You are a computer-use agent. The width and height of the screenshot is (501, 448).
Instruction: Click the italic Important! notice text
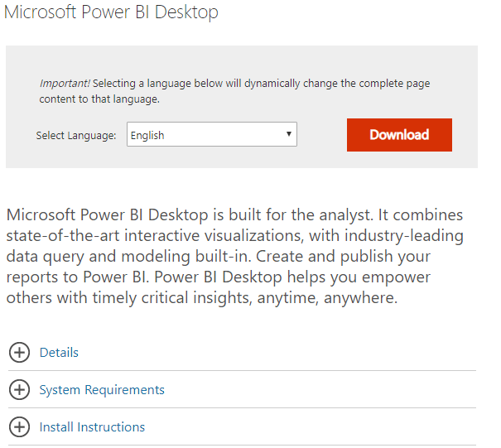pos(65,84)
